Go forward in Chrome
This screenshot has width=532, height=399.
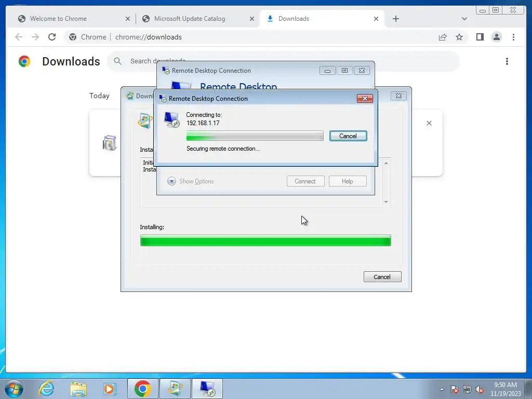35,37
